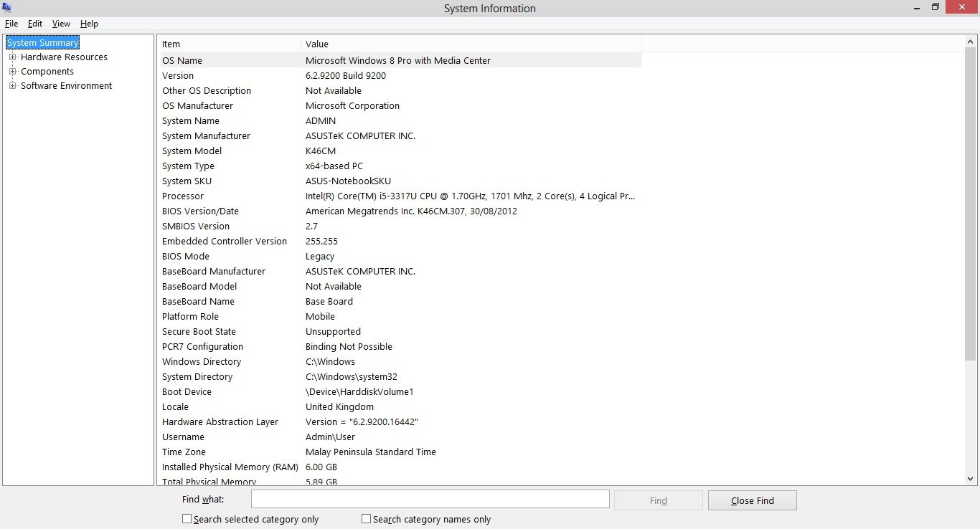This screenshot has width=980, height=529.
Task: Click the value 'United Kingdom'
Action: pyautogui.click(x=339, y=407)
